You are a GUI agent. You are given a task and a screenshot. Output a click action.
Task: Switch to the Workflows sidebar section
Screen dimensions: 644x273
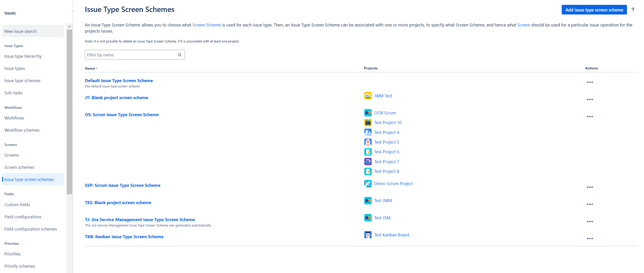pos(14,118)
